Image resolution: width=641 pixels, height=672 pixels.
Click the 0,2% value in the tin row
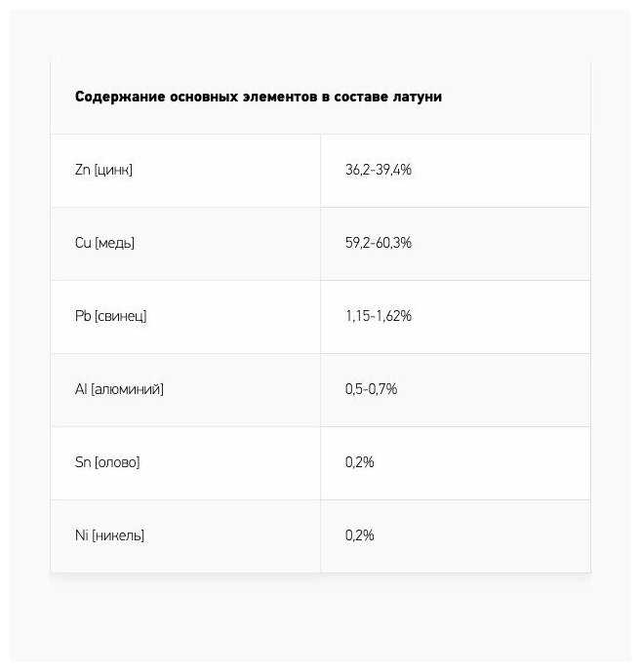point(359,462)
